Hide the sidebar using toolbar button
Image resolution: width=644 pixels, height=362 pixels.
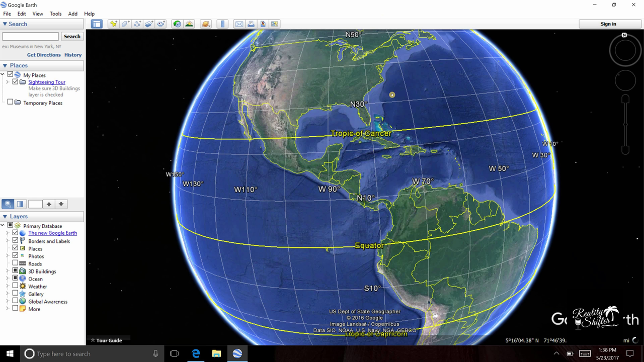point(97,24)
